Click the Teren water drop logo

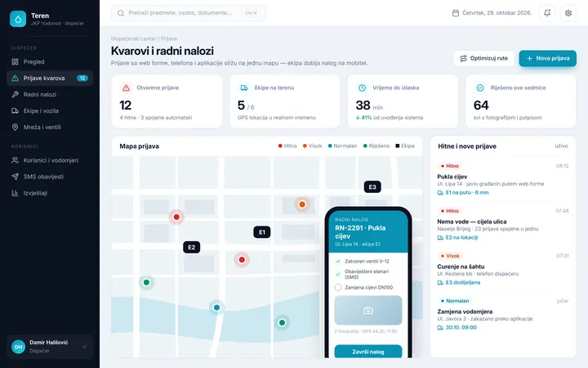[18, 19]
